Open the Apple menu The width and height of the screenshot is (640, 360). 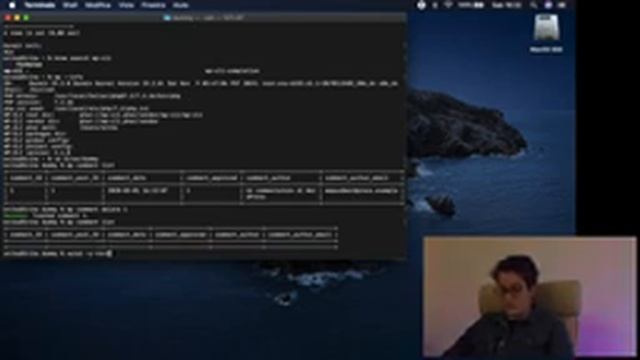pos(12,5)
